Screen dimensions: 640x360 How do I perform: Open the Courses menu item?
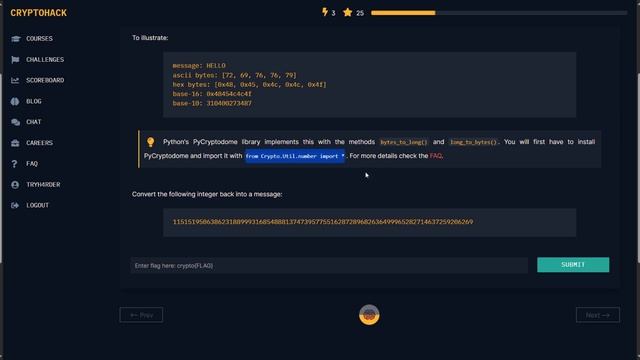pos(40,39)
